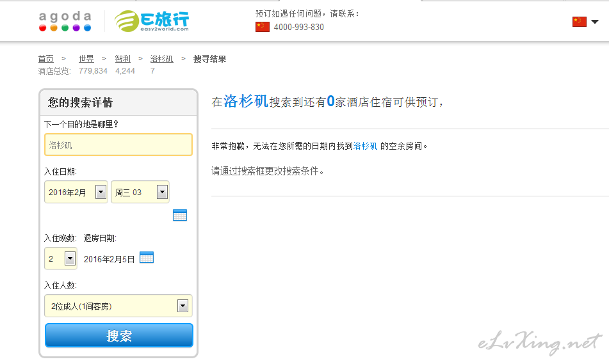Click the E旅行 easy2world logo
609x364 pixels.
click(152, 21)
